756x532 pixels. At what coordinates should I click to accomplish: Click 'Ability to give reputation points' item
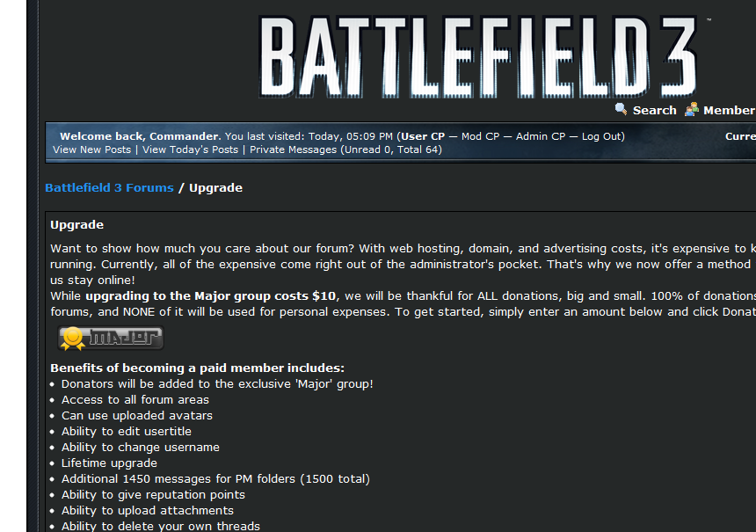click(153, 495)
